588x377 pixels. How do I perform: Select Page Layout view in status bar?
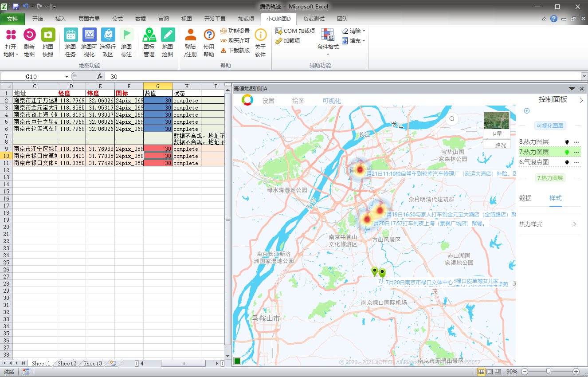pos(490,371)
